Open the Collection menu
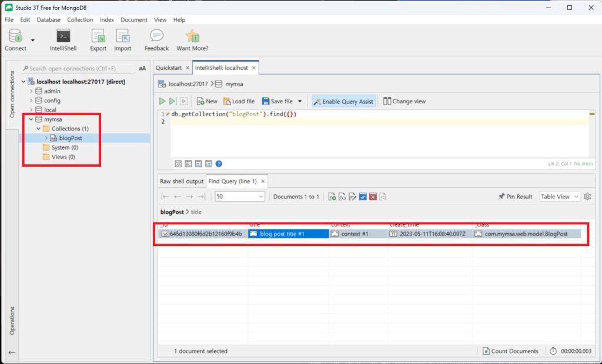The image size is (602, 364). click(x=80, y=19)
